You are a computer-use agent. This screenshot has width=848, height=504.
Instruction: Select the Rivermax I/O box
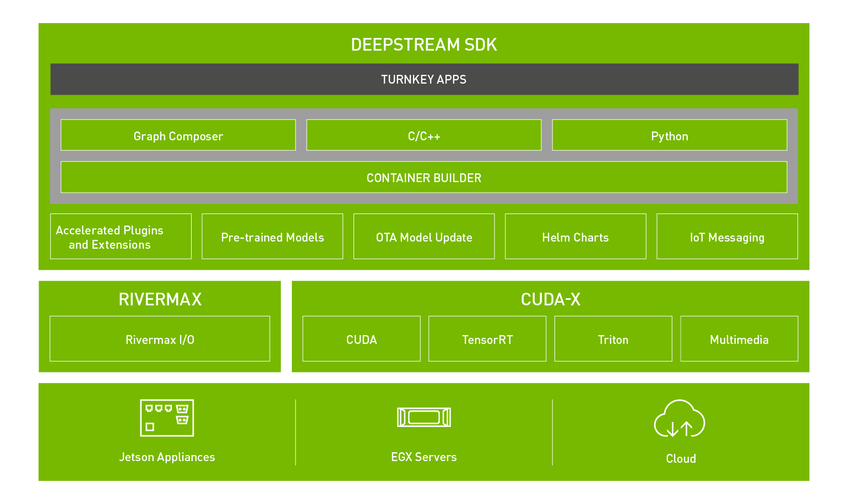tap(160, 339)
